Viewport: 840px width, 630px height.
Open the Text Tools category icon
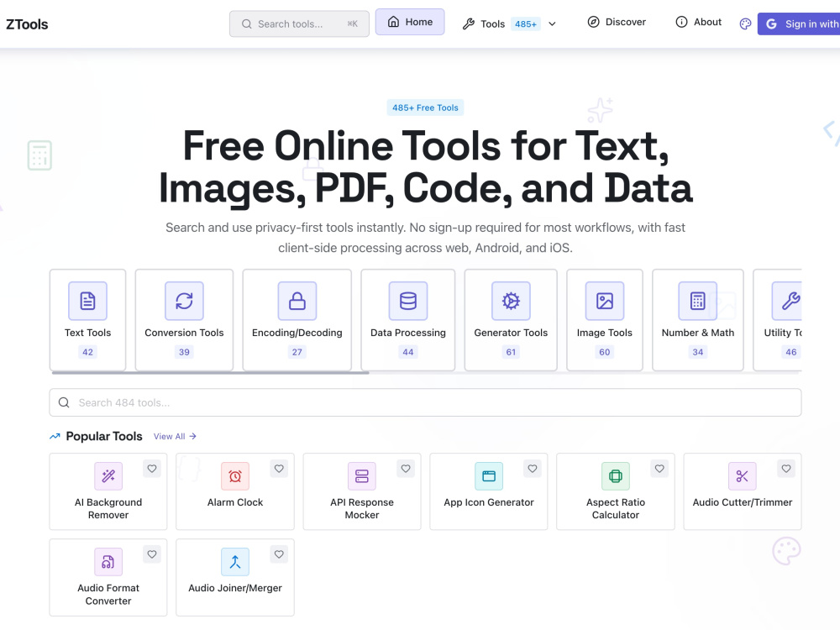88,301
